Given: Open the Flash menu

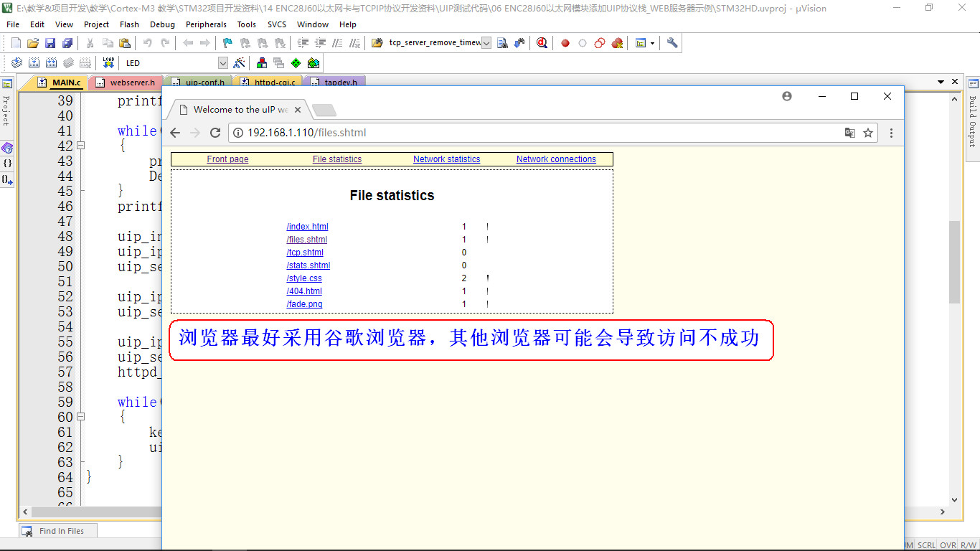Looking at the screenshot, I should coord(129,24).
